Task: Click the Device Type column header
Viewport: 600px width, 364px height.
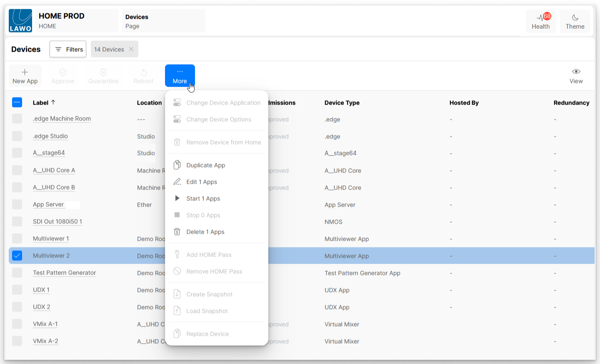Action: point(342,103)
